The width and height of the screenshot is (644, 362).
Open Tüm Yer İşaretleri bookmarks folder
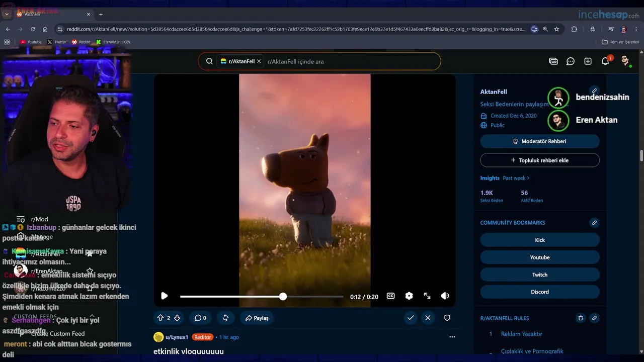pyautogui.click(x=620, y=42)
